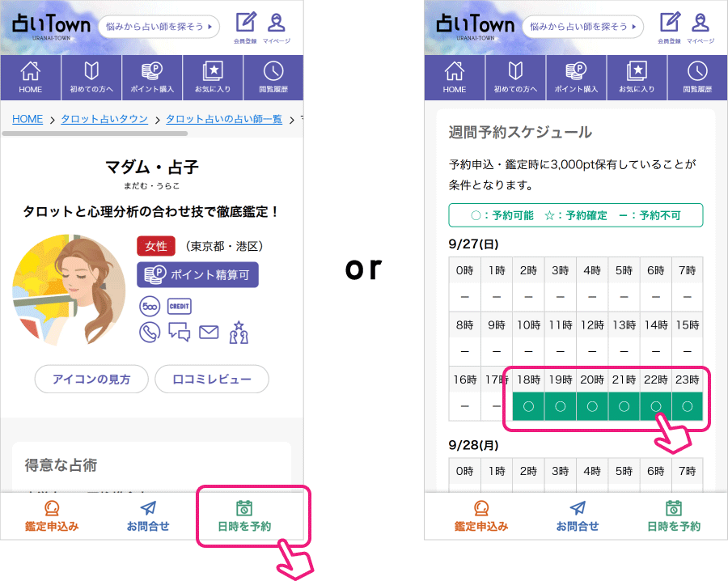Go to ポイント購入 tab on the profile screen

point(151,78)
